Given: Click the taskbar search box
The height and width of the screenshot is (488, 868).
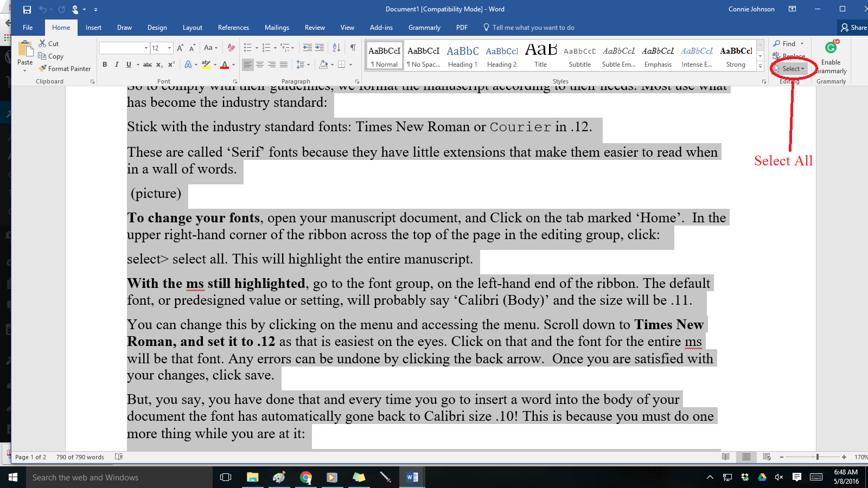Looking at the screenshot, I should pos(108,478).
